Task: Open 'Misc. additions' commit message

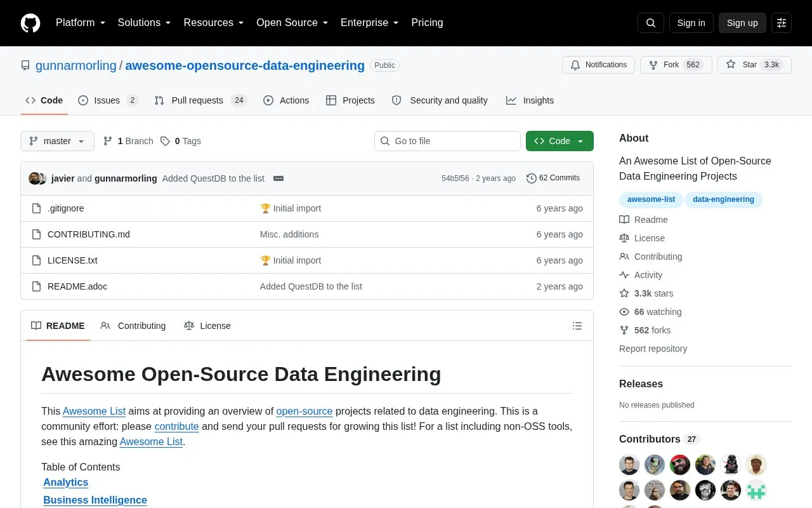Action: [289, 234]
